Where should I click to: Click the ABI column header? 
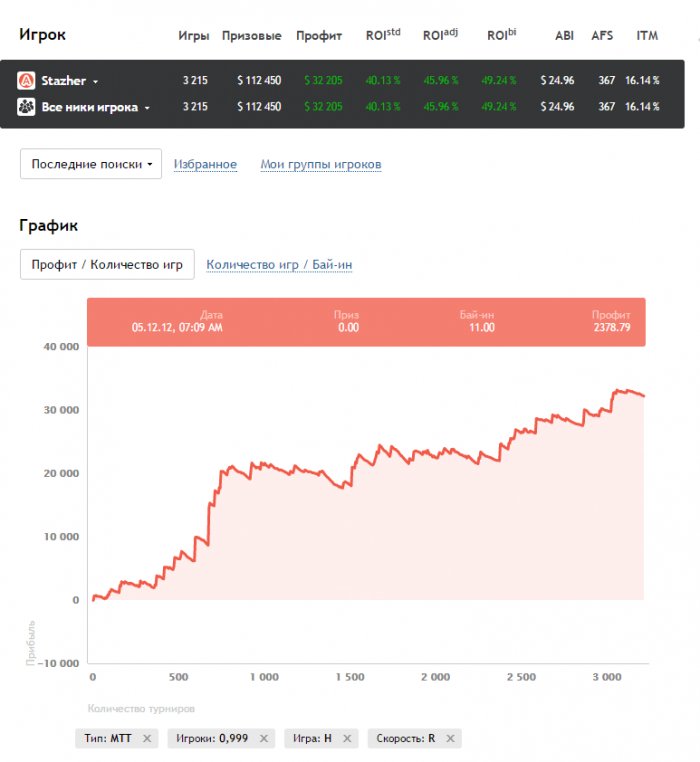564,36
